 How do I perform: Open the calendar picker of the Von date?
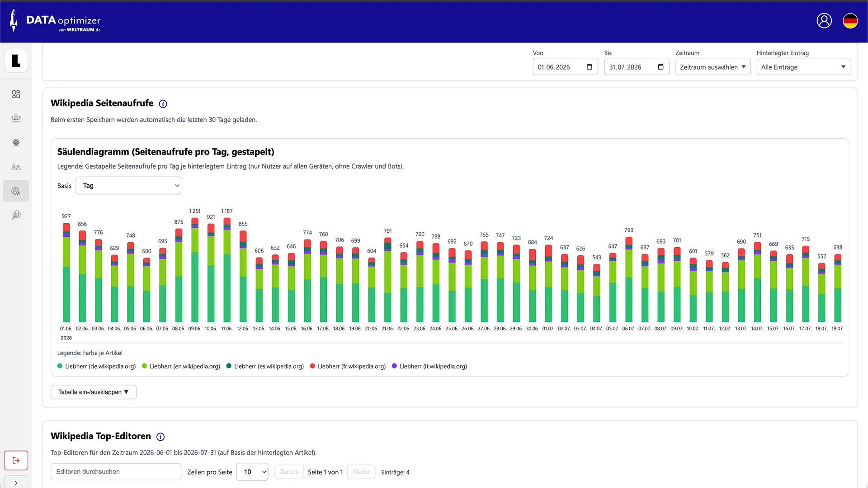click(x=590, y=67)
